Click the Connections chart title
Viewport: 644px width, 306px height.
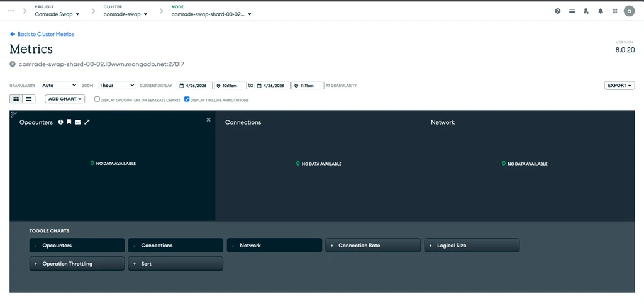[243, 122]
